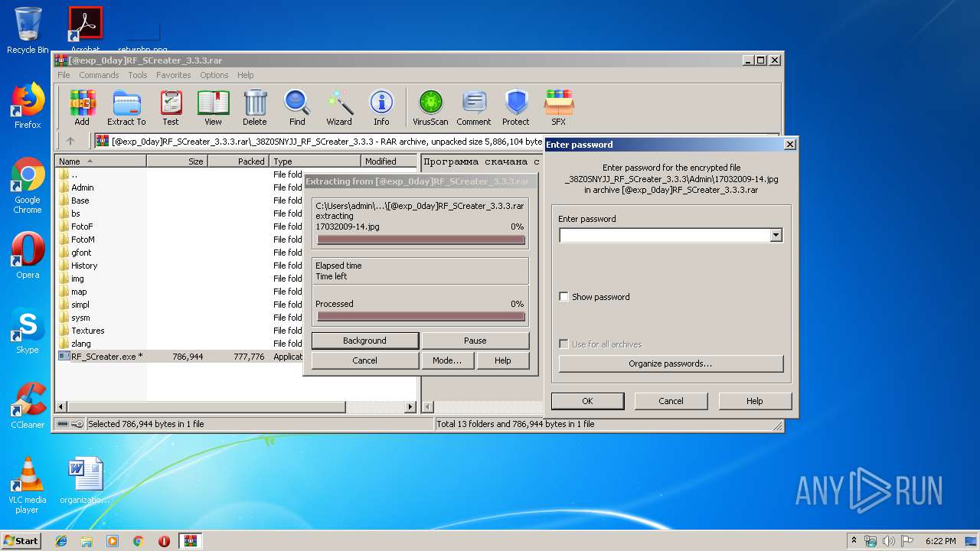980x551 pixels.
Task: Toggle the Show password checkbox
Action: point(564,297)
